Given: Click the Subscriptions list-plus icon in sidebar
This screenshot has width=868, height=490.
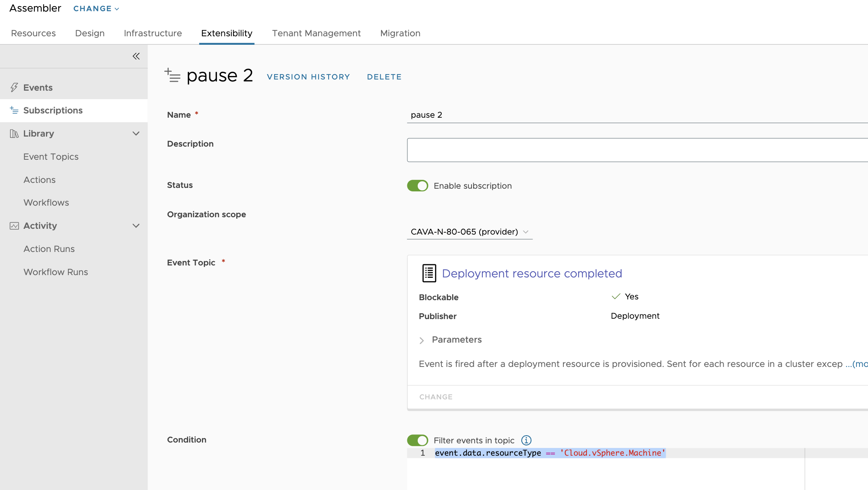Looking at the screenshot, I should click(x=14, y=110).
